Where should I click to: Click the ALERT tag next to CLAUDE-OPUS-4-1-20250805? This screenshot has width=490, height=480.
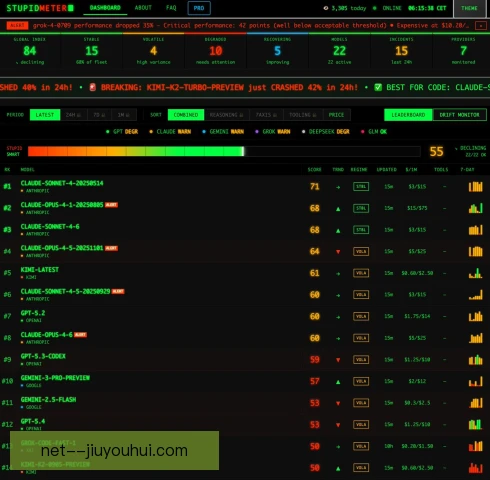111,205
